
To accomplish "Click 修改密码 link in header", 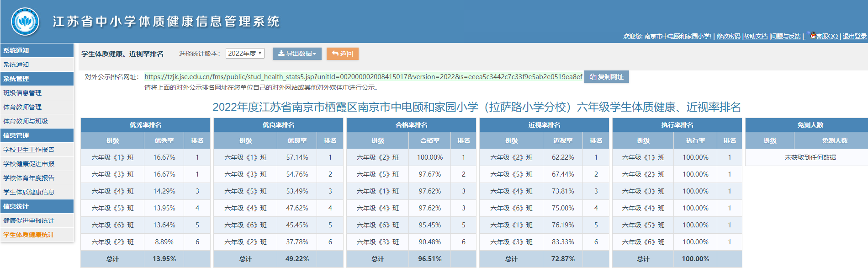I will (728, 36).
